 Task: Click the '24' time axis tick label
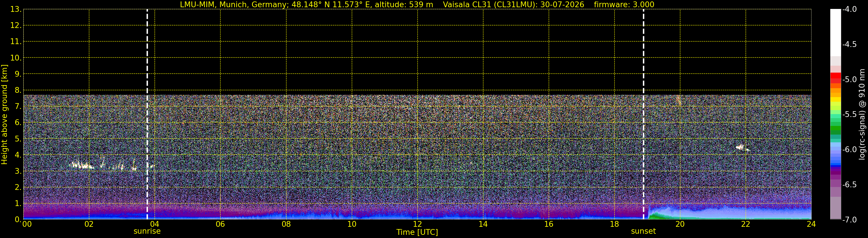(811, 224)
